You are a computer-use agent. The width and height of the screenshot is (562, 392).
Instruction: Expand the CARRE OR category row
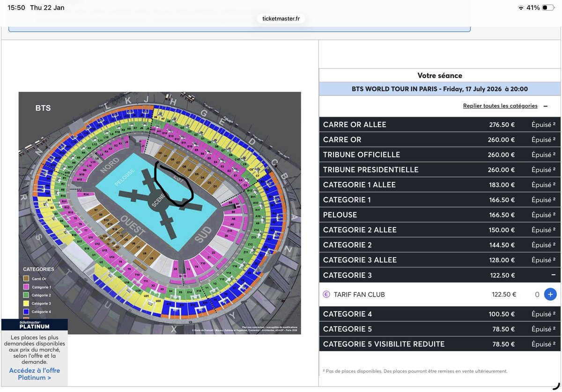coord(440,139)
